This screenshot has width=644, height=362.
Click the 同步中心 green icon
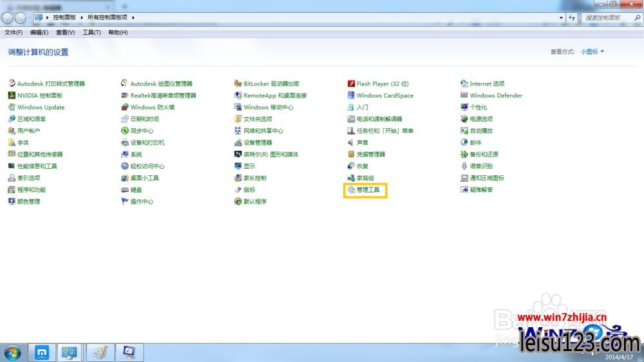coord(125,131)
